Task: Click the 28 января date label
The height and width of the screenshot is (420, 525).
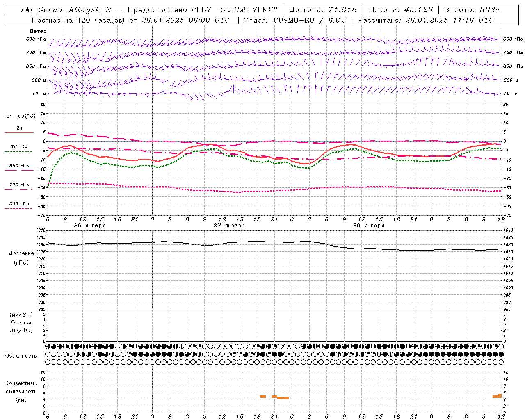Action: 368,226
